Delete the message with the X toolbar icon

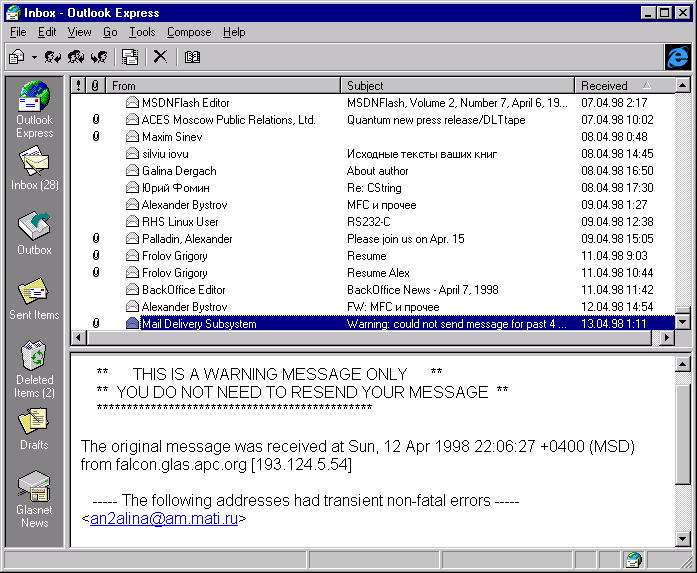click(160, 56)
